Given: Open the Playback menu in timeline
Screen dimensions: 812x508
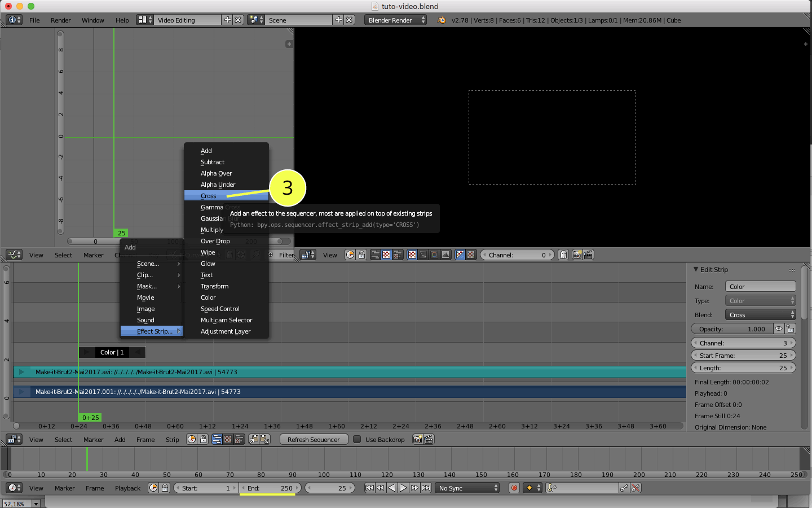Looking at the screenshot, I should (x=127, y=488).
